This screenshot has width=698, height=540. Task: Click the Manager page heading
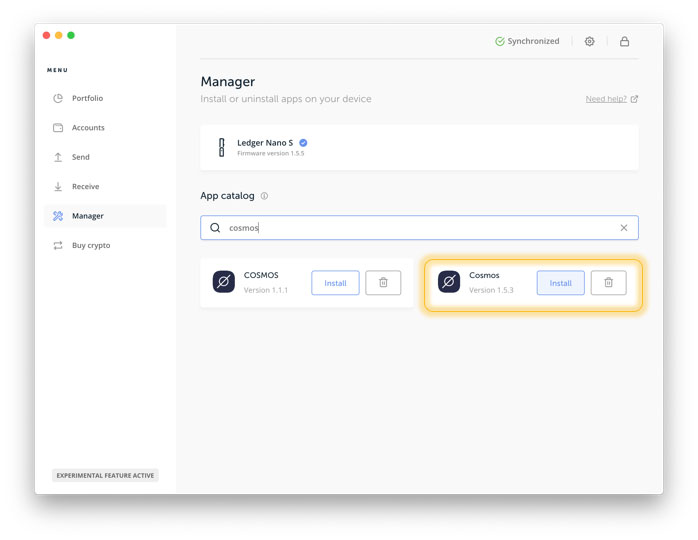pos(227,81)
